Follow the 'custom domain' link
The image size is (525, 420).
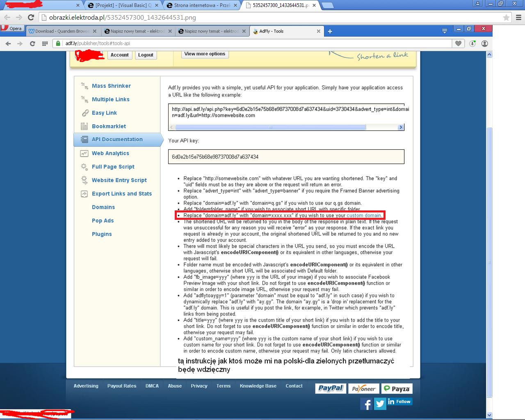click(364, 215)
